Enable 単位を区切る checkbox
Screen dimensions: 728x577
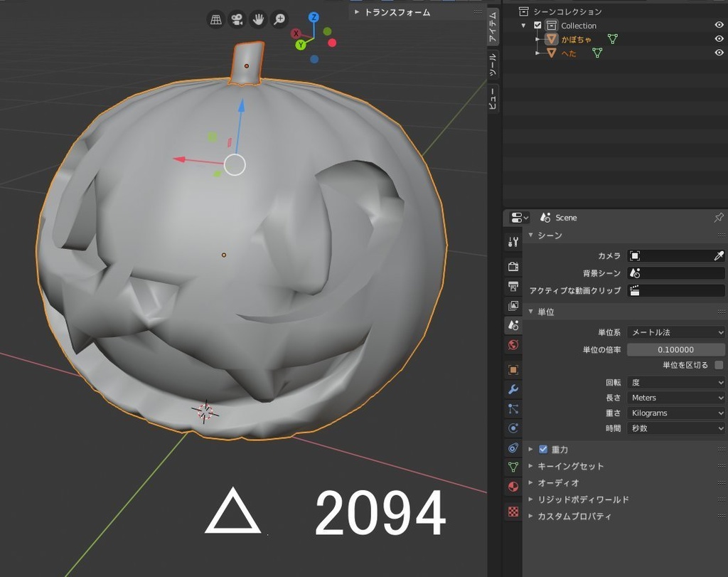719,365
